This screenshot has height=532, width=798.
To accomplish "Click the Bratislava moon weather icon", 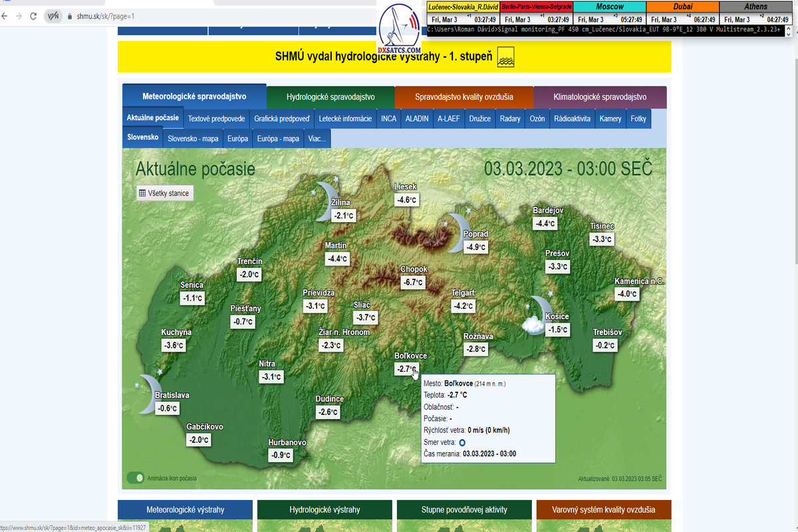I will pos(148,394).
